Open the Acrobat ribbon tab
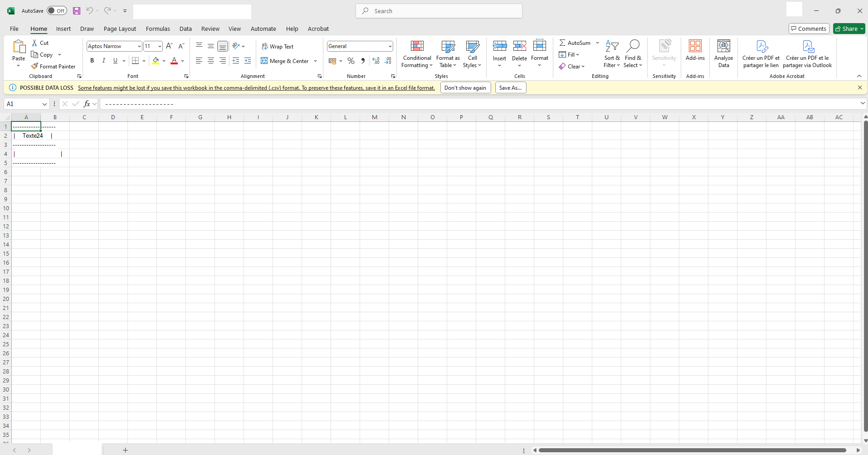 click(x=318, y=29)
